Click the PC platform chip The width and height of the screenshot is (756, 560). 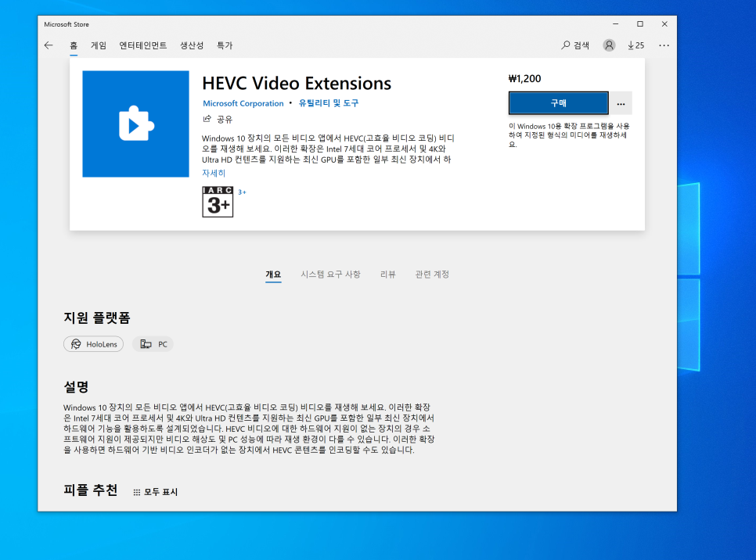coord(153,344)
